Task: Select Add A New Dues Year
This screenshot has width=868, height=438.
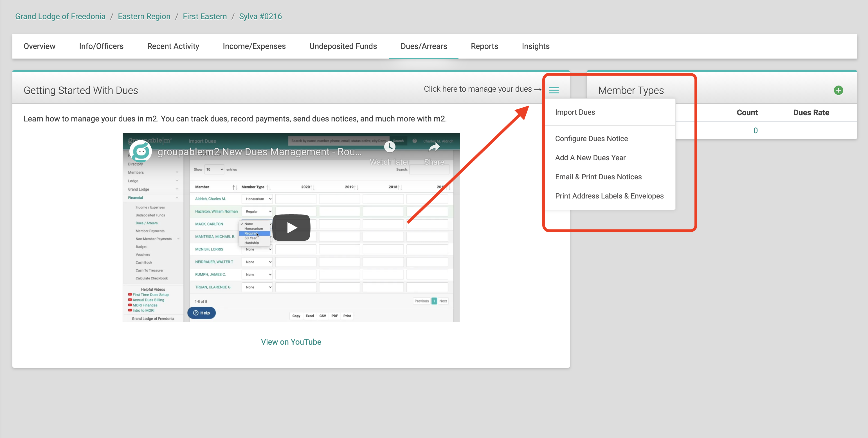Action: click(x=590, y=157)
